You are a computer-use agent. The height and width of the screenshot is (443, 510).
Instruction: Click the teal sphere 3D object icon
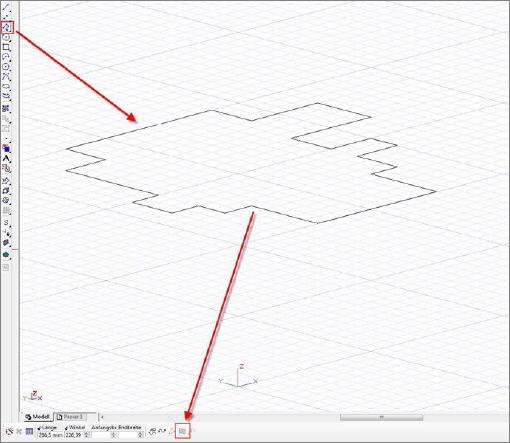point(6,255)
